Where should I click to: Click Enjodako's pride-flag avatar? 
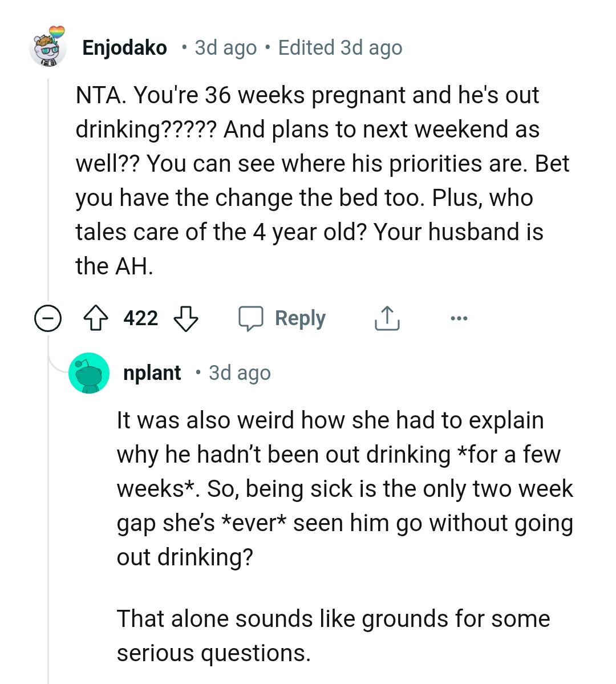pos(46,48)
